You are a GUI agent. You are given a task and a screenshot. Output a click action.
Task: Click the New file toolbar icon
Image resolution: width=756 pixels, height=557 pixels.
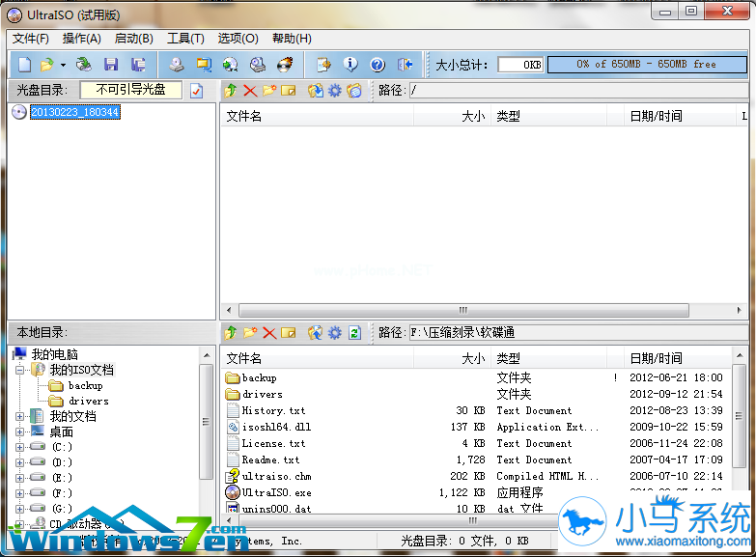[x=24, y=64]
